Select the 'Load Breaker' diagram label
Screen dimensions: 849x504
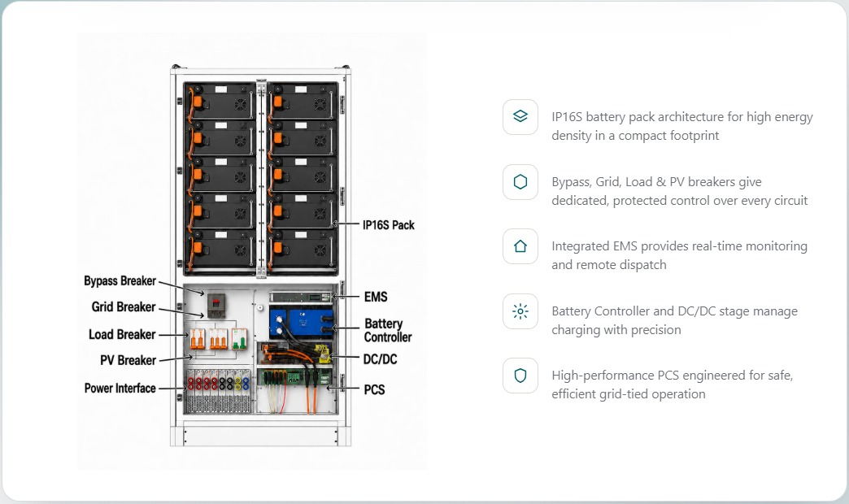(122, 335)
